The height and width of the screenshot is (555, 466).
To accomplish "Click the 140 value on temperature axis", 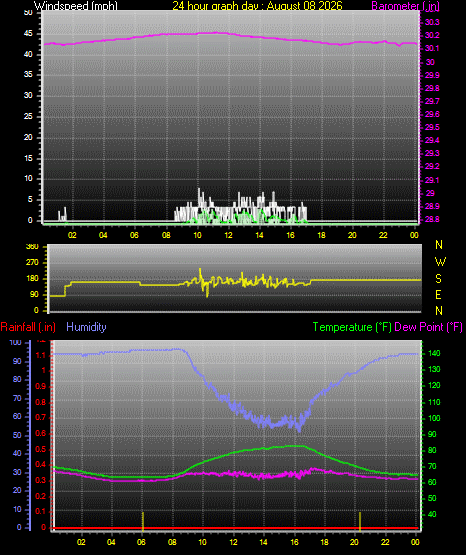I will pyautogui.click(x=434, y=353).
